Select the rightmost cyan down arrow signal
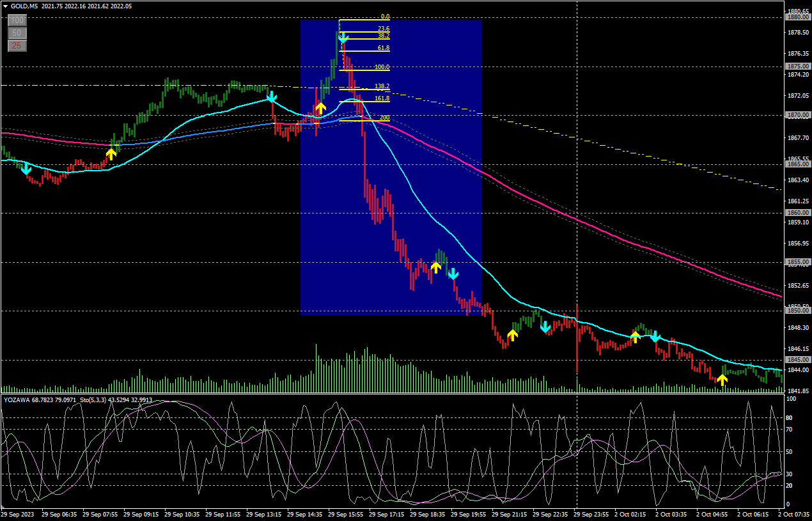 655,336
